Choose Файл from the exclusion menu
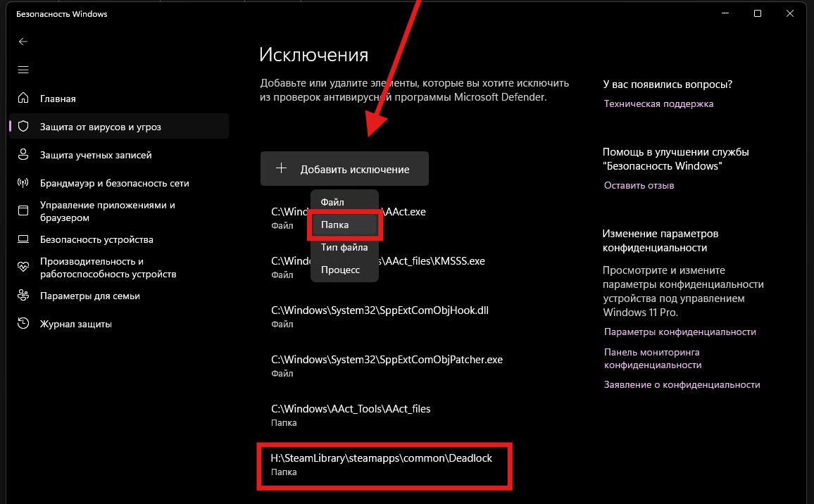This screenshot has height=504, width=814. (344, 202)
